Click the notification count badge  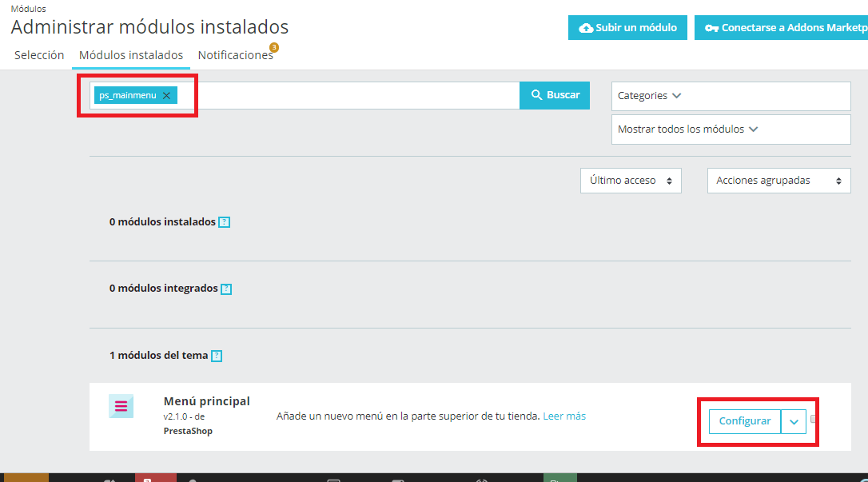click(x=274, y=48)
